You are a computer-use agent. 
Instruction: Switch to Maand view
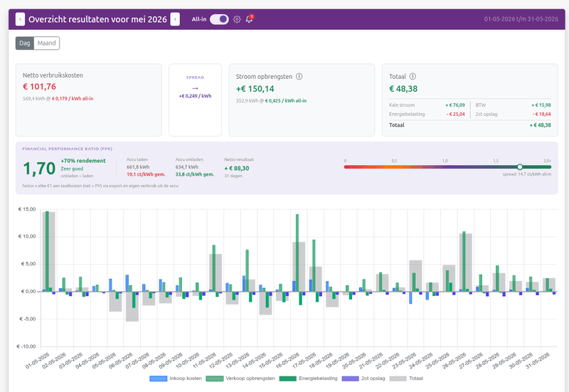(x=46, y=43)
